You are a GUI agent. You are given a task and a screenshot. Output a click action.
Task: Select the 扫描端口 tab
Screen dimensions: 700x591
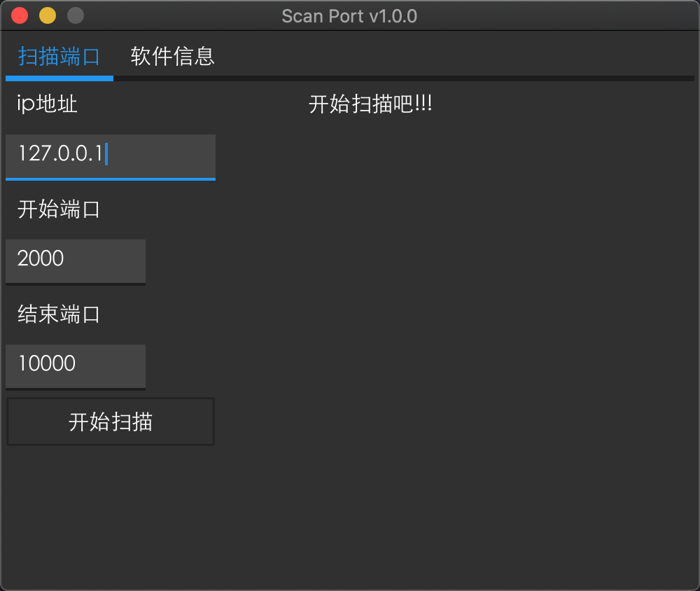(59, 57)
